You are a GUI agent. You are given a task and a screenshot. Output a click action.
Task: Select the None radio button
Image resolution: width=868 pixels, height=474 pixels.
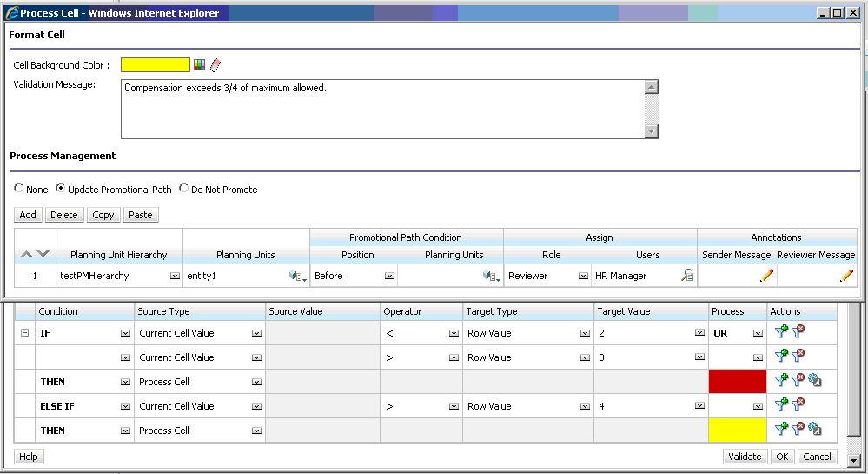[19, 189]
